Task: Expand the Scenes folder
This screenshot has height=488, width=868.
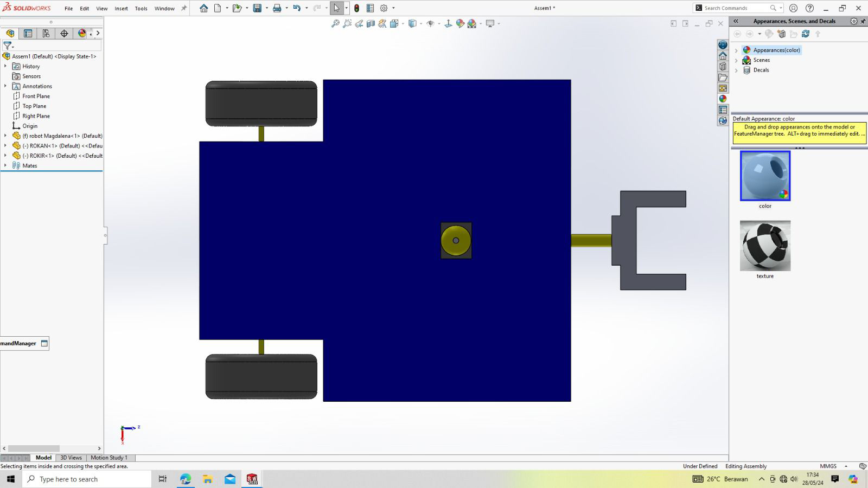Action: click(x=736, y=60)
